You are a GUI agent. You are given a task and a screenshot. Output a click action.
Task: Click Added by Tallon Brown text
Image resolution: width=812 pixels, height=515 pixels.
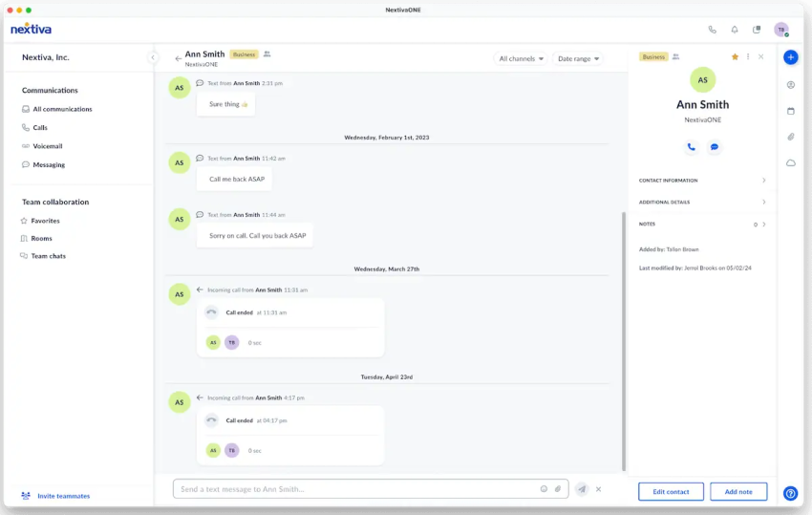[669, 249]
